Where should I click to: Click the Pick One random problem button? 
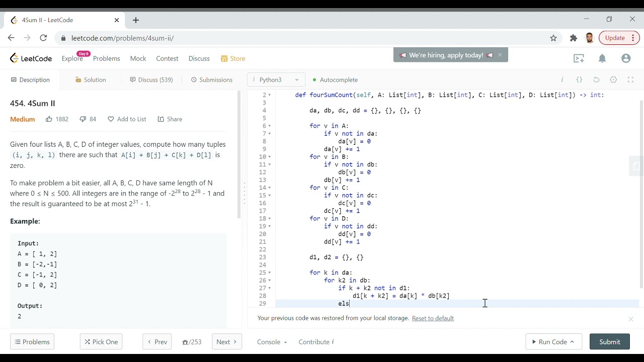click(x=101, y=342)
